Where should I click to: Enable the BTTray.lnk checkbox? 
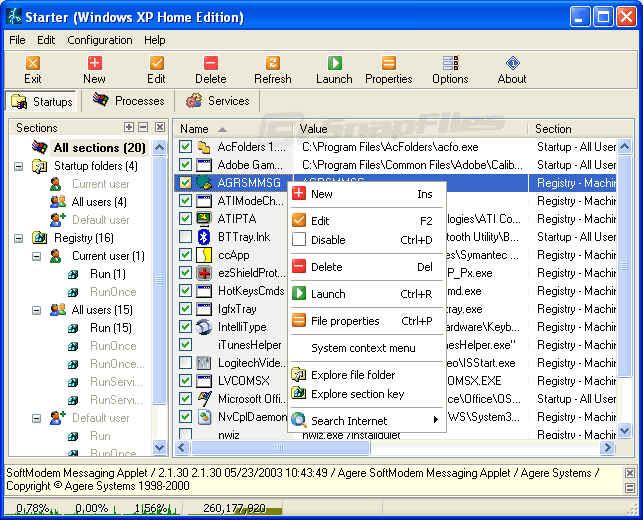point(185,237)
